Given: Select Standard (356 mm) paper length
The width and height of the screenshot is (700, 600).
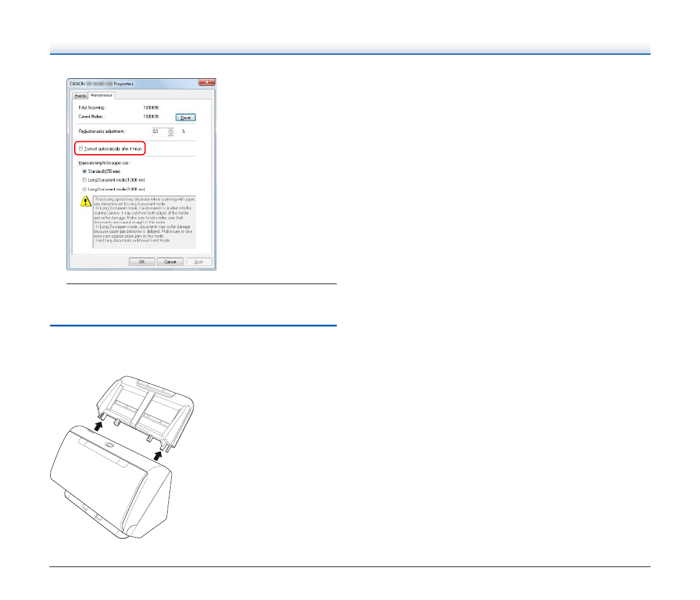Looking at the screenshot, I should point(85,171).
